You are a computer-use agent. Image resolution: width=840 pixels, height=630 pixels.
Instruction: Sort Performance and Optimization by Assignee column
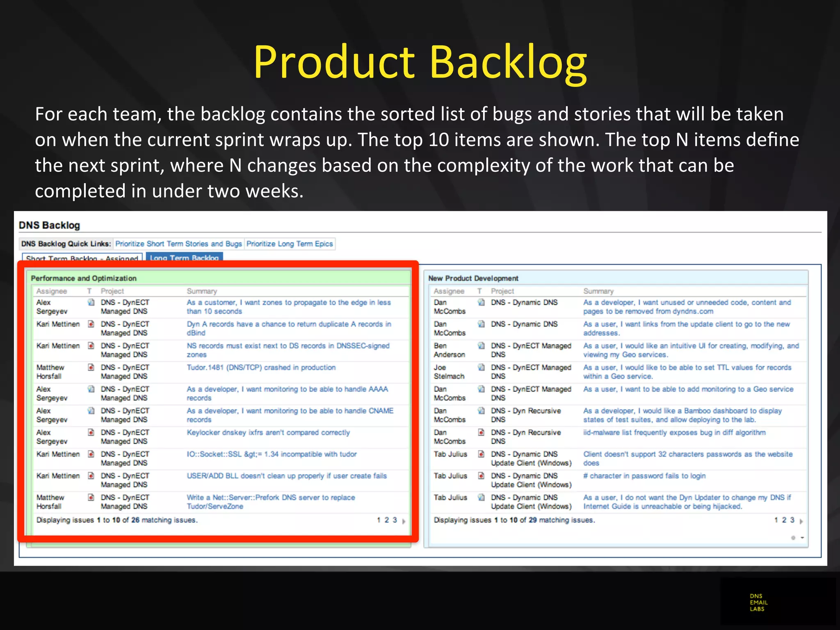pos(52,291)
